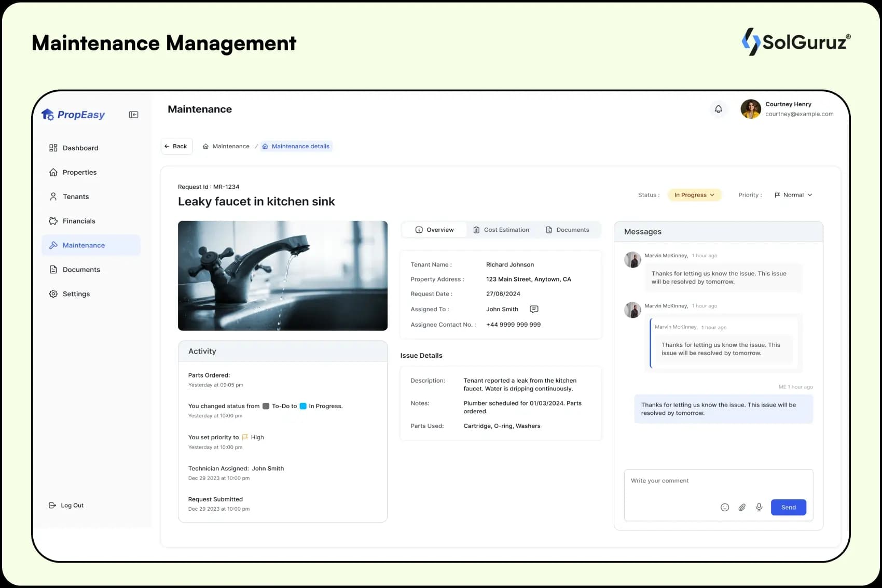Open Courtney Henry's profile avatar

(751, 109)
